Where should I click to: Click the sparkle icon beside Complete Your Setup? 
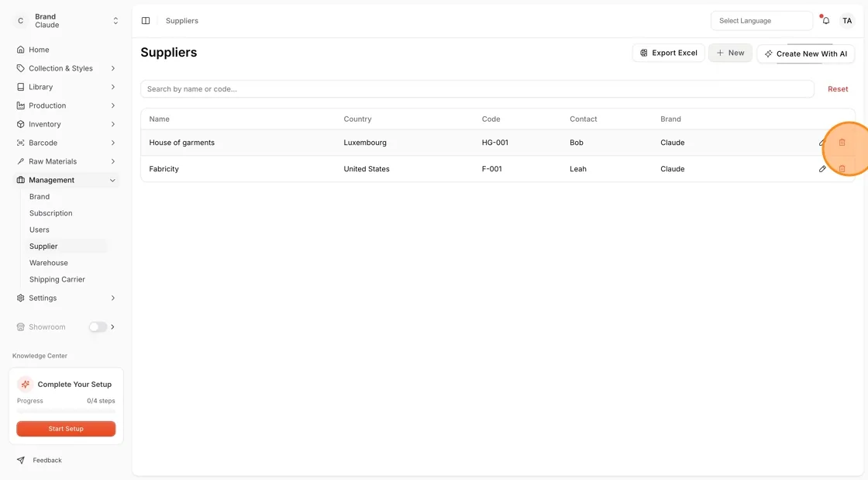click(25, 384)
